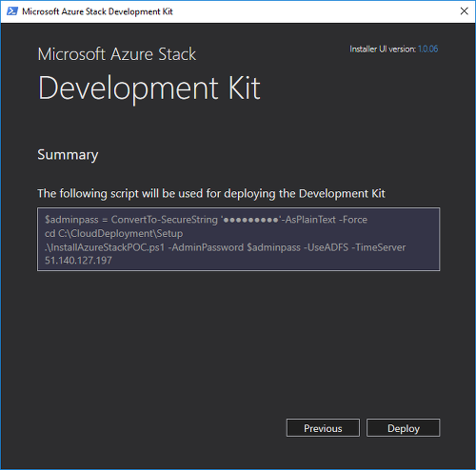Viewport: 476px width, 470px height.
Task: Click the "following script will be used" description
Action: point(211,193)
